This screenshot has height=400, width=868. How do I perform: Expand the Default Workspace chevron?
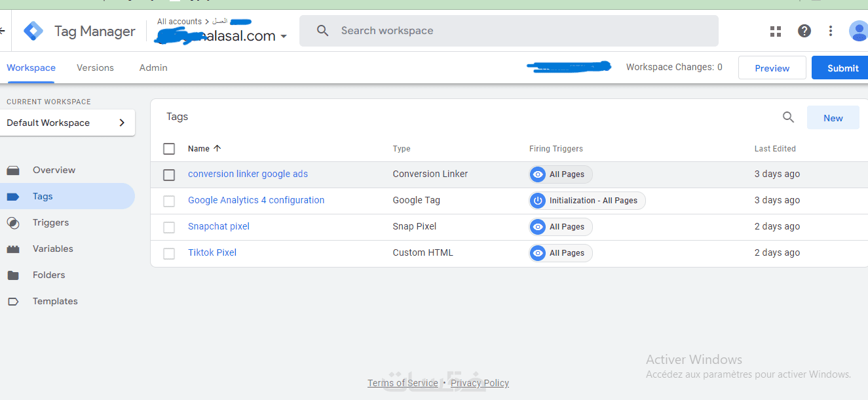122,123
